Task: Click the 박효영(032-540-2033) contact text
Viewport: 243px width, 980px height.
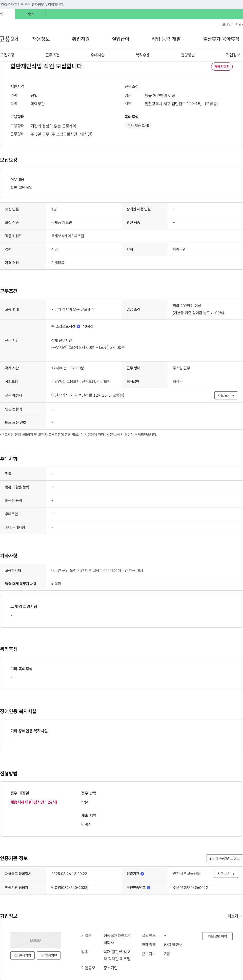Action: (x=70, y=888)
